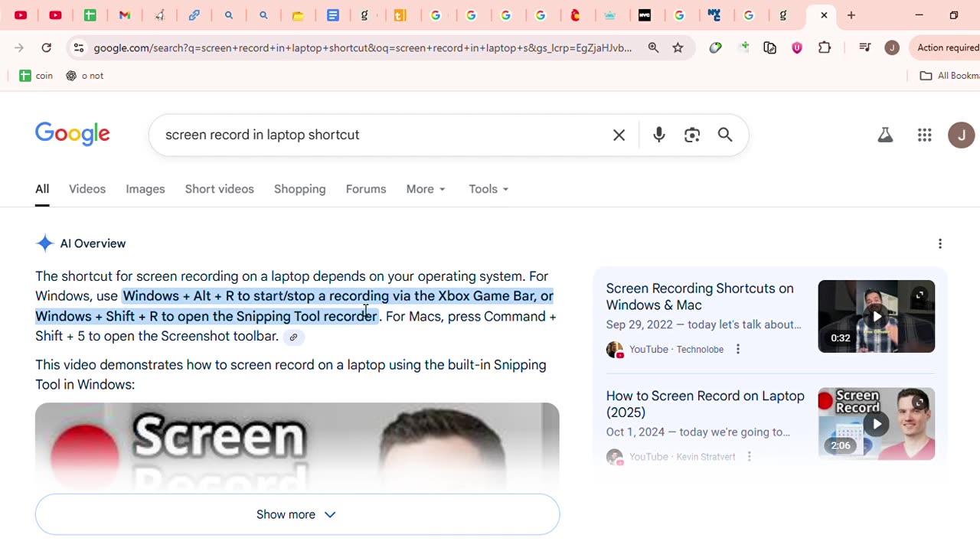Open the media controls icon
980x551 pixels.
[x=864, y=47]
